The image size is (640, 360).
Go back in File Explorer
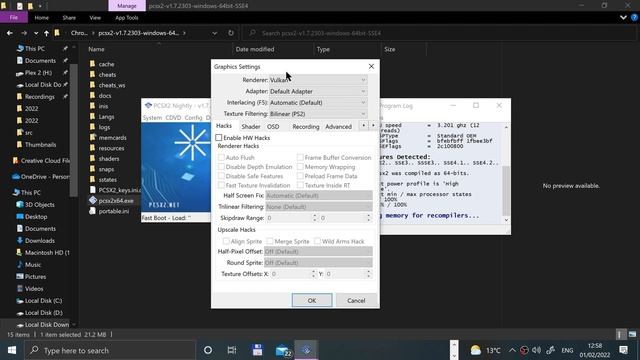tap(10, 33)
